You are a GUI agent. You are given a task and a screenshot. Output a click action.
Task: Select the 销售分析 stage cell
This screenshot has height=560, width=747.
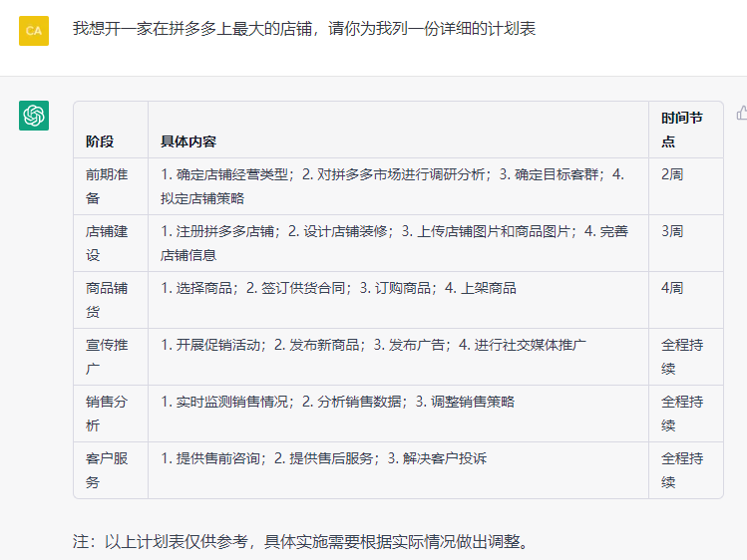(111, 414)
